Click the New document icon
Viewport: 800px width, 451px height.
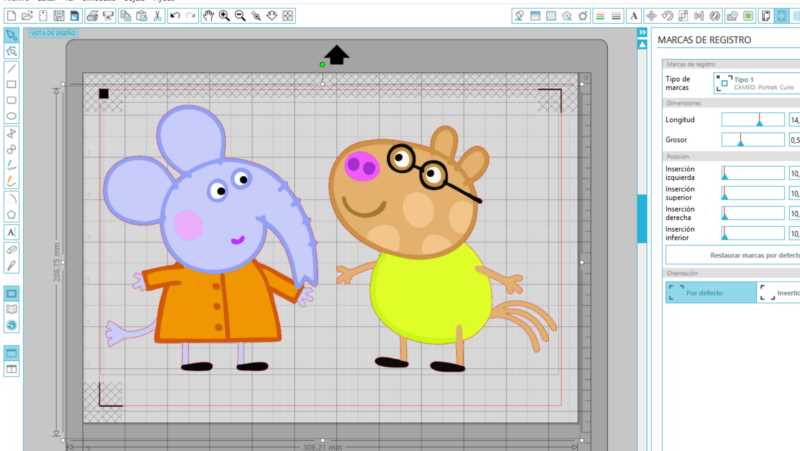tap(11, 16)
